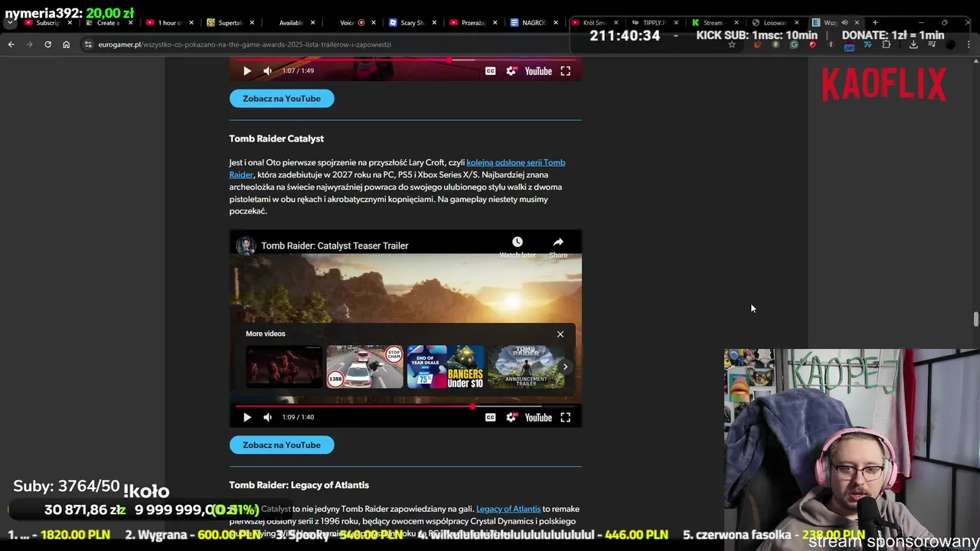
Task: Switch to the 1 hour YouTube tab
Action: (x=168, y=23)
